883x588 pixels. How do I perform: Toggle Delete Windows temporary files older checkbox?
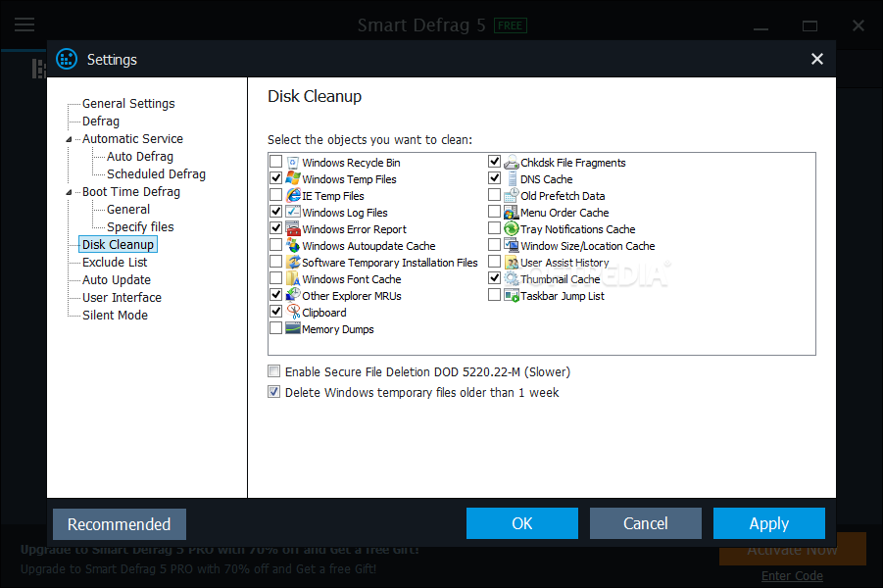(273, 392)
